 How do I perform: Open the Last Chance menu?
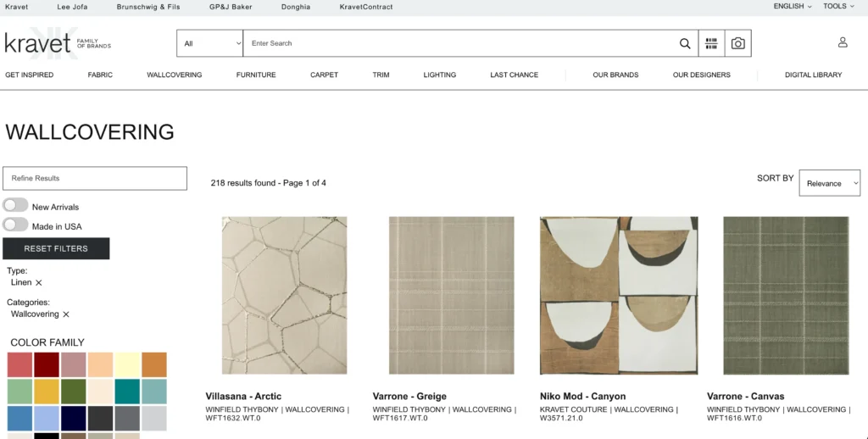[515, 75]
